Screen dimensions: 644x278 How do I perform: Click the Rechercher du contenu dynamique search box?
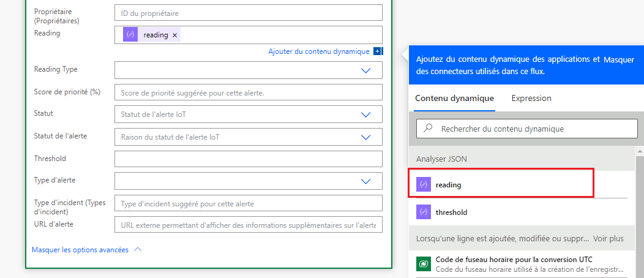(x=527, y=129)
